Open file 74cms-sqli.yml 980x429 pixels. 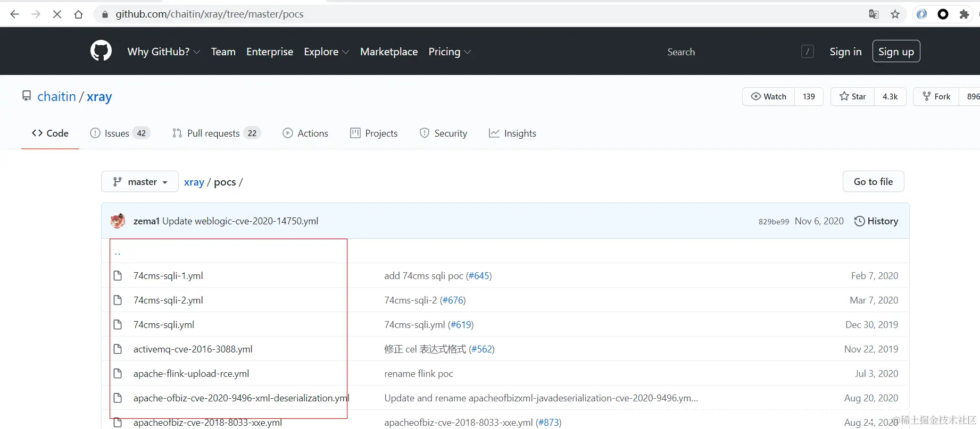[164, 325]
